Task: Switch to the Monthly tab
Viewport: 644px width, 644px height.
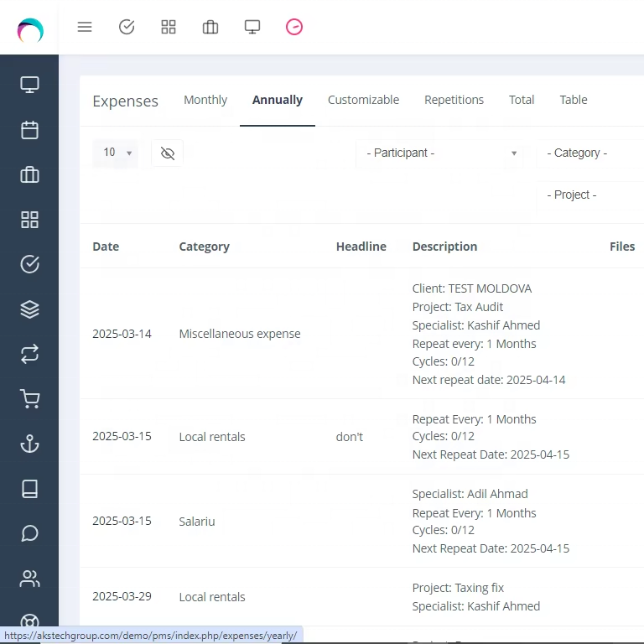Action: point(205,100)
